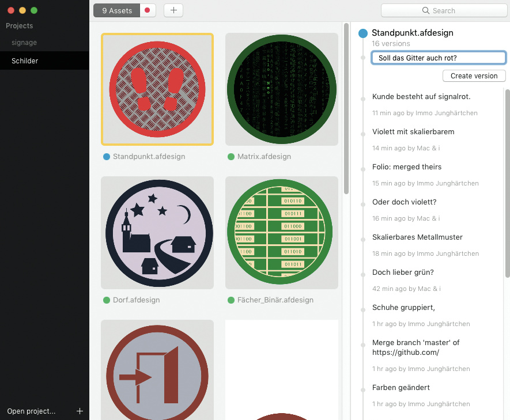Toggle the red dot filter button

[148, 10]
